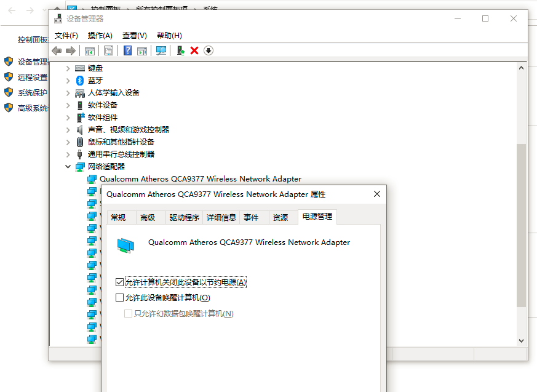Maximize the Device Manager window
The image size is (537, 392).
tap(485, 18)
